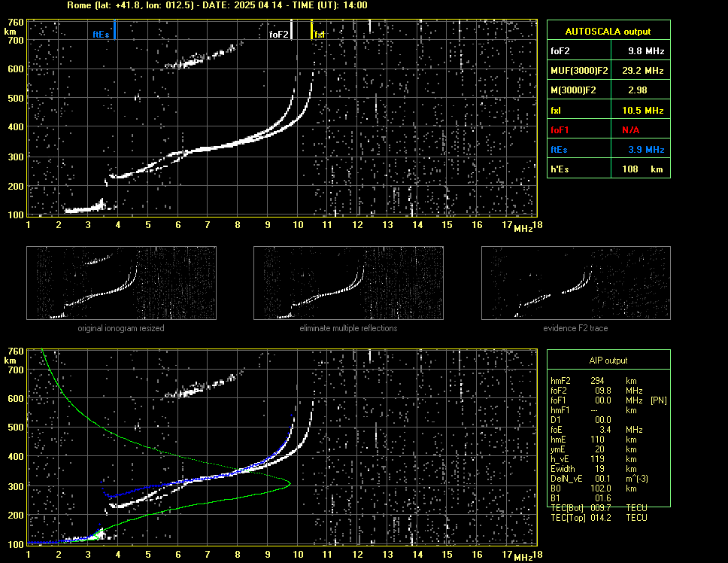Click the white foF2 frequency marker label
This screenshot has height=563, width=728.
(278, 35)
